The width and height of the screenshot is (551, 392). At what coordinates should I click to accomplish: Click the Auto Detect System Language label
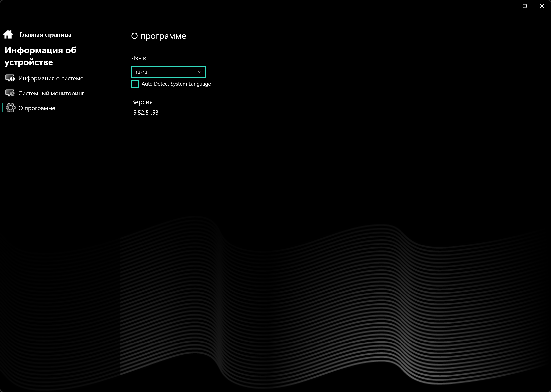(176, 84)
